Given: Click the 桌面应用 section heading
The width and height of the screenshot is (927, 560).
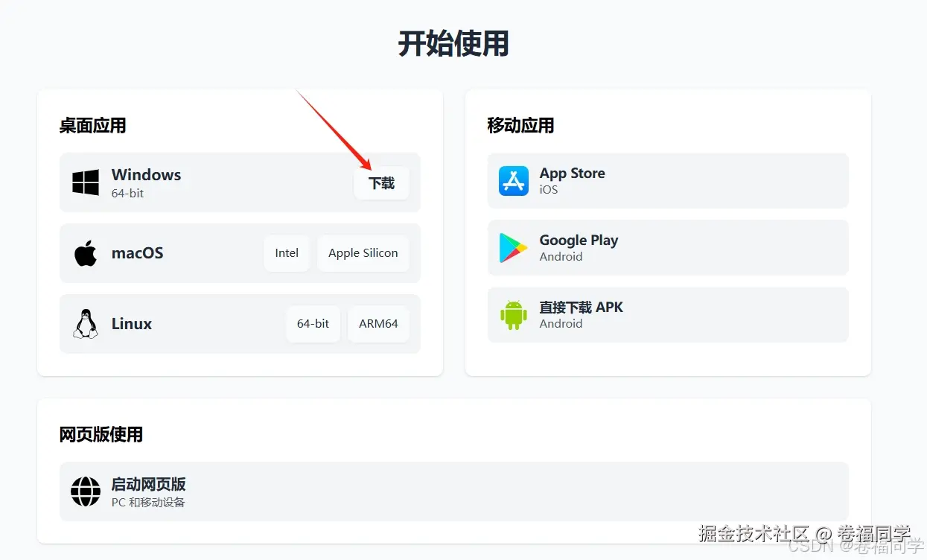Looking at the screenshot, I should pyautogui.click(x=91, y=125).
